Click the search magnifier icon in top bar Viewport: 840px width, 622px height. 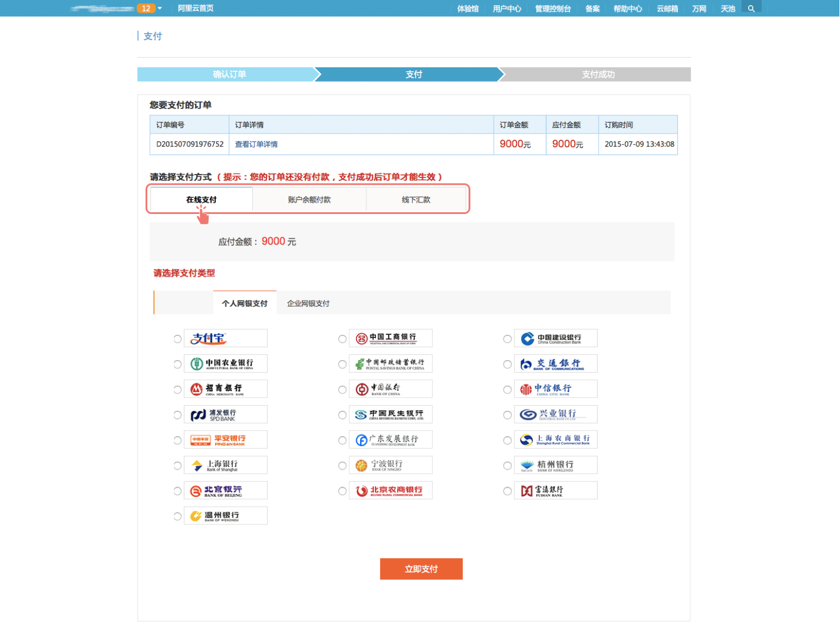[751, 9]
